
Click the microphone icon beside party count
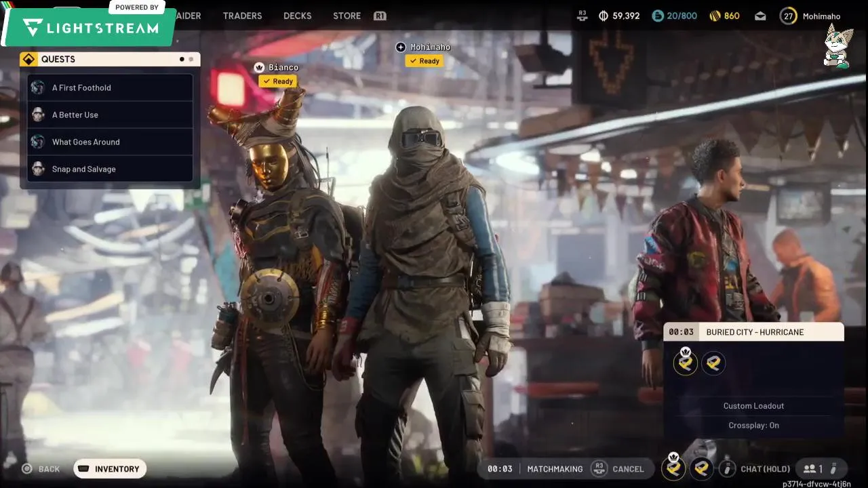[x=833, y=468]
